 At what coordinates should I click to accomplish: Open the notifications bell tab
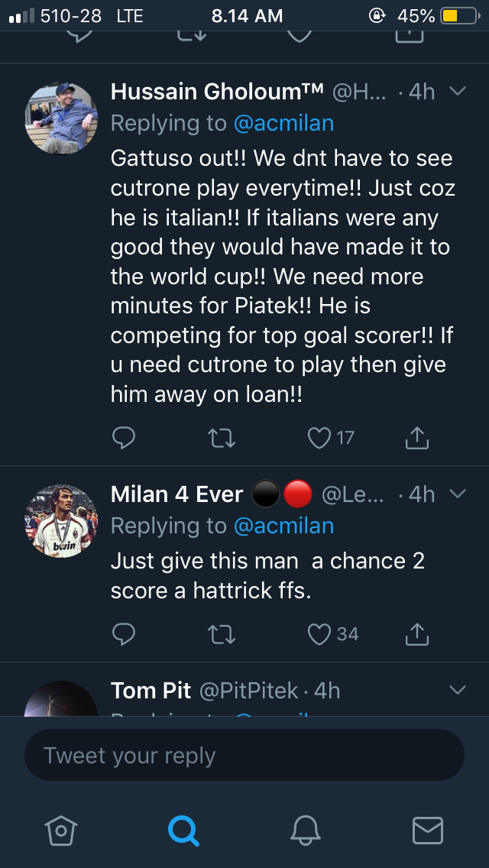click(306, 829)
